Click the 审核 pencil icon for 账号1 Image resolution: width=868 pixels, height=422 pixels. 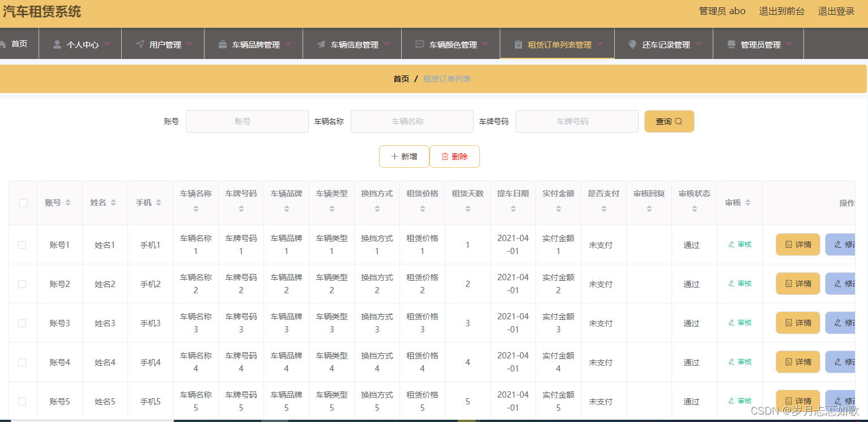tap(731, 244)
